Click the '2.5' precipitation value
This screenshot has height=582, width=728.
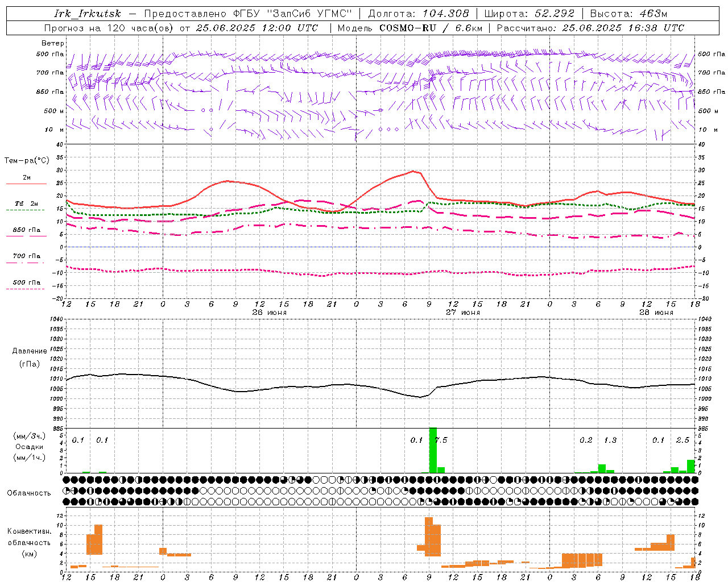coord(682,440)
